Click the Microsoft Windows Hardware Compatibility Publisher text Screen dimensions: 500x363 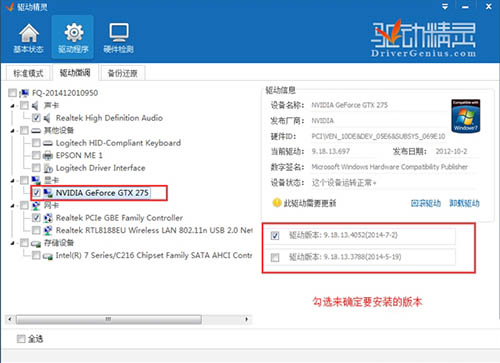click(x=389, y=167)
